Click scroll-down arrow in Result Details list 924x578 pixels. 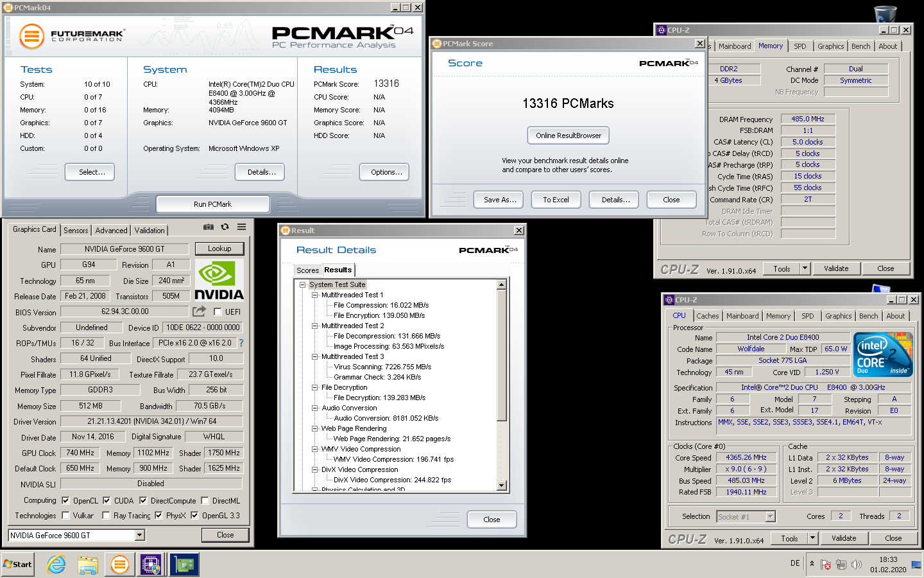pos(502,486)
